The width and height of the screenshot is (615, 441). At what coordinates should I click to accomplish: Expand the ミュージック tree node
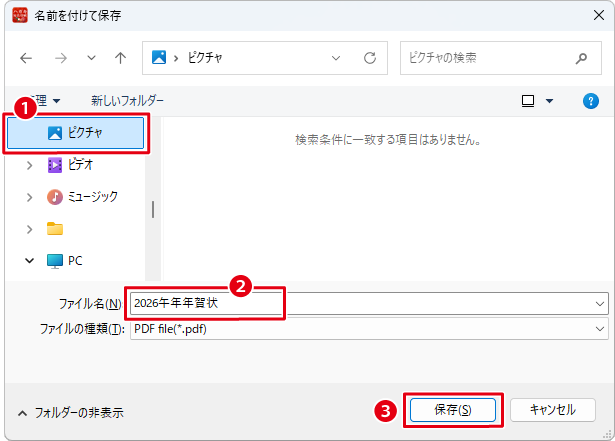tap(30, 197)
